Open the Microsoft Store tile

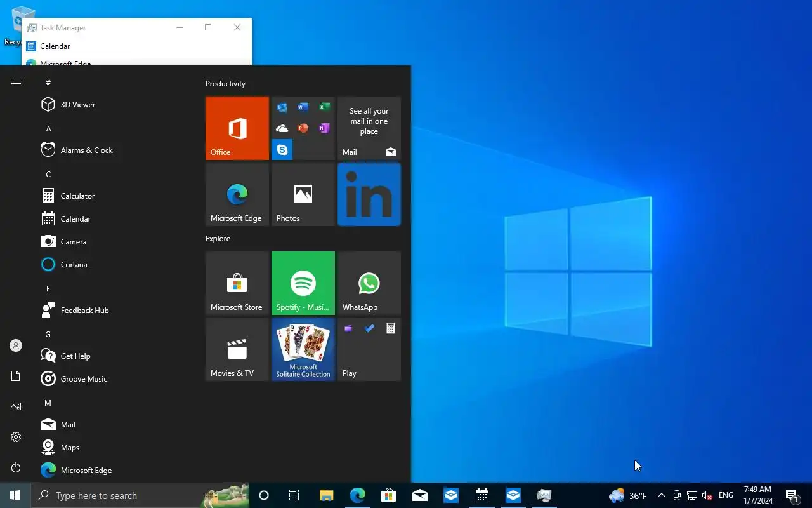click(237, 283)
